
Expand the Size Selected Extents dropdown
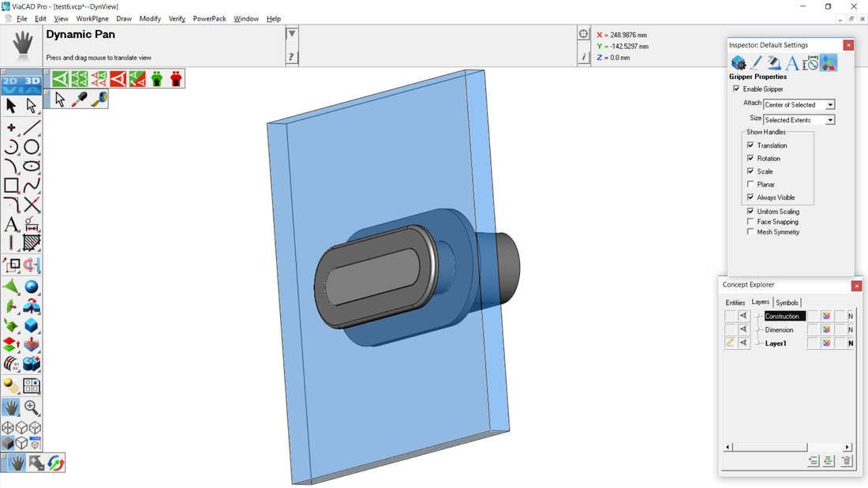pos(830,120)
